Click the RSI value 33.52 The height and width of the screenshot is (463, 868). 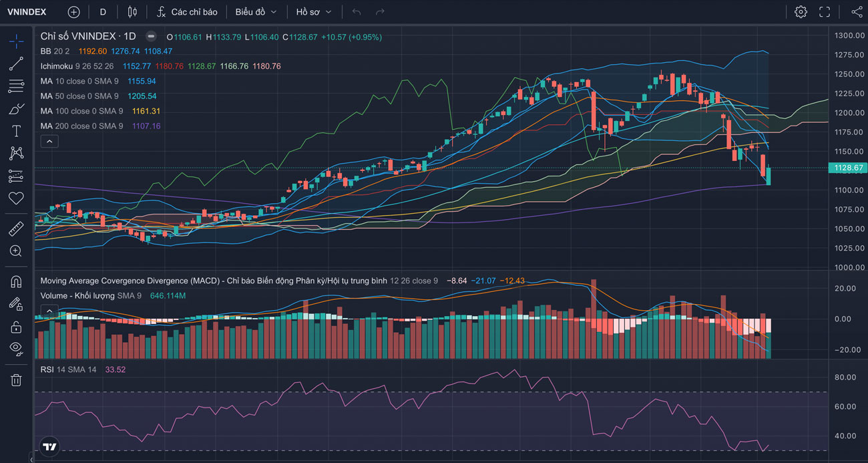[116, 369]
